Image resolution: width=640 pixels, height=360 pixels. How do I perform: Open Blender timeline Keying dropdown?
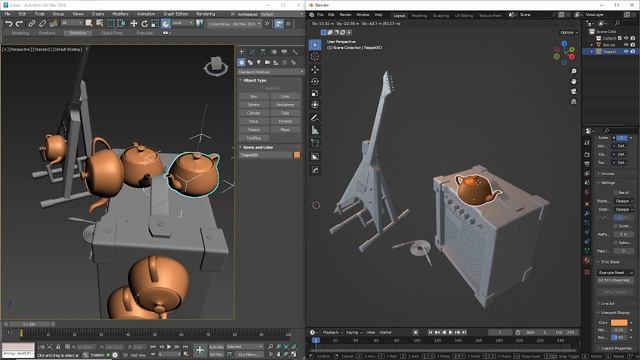pyautogui.click(x=353, y=332)
